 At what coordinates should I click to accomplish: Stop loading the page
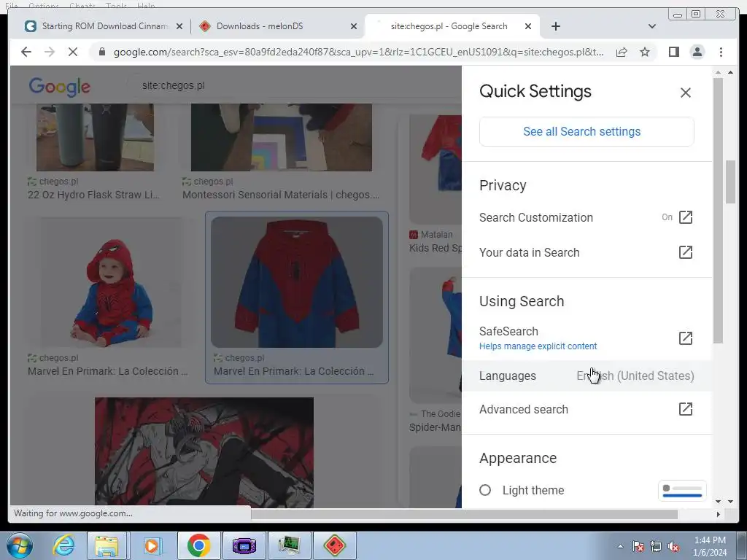click(x=72, y=52)
